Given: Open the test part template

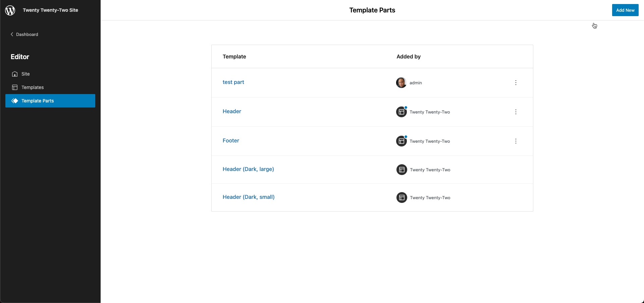Looking at the screenshot, I should pyautogui.click(x=233, y=82).
